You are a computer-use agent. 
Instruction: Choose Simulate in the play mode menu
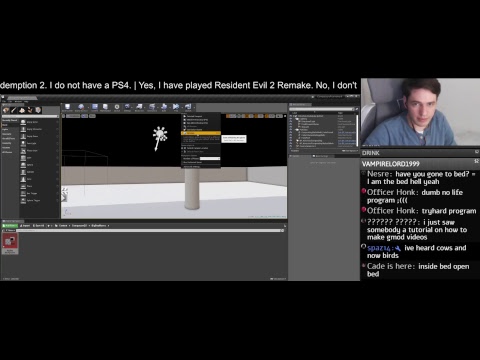click(x=201, y=133)
